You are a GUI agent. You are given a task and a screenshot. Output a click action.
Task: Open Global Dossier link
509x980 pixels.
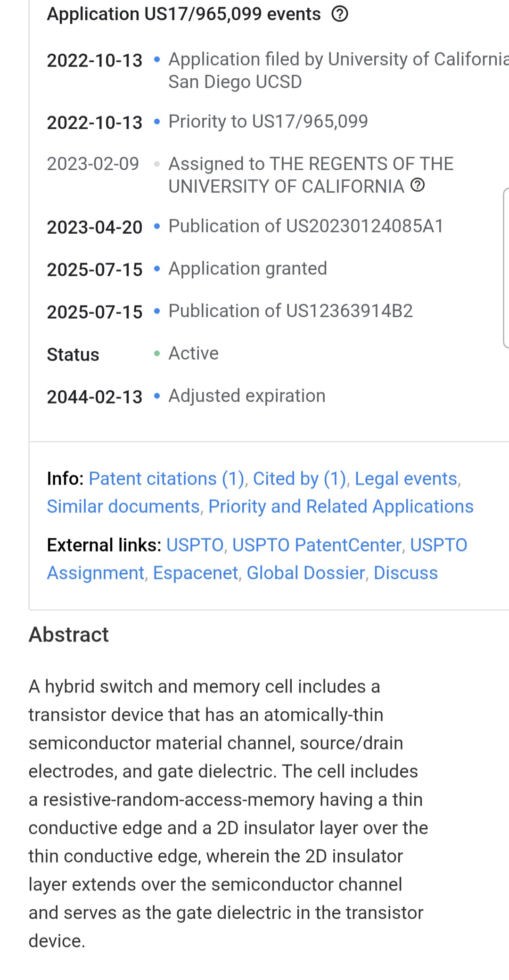[306, 573]
